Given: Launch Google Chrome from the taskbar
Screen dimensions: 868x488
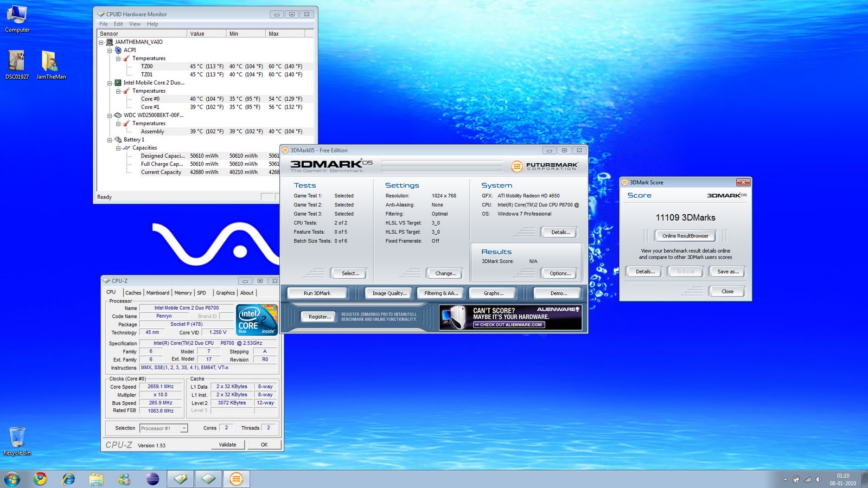Looking at the screenshot, I should pos(40,479).
